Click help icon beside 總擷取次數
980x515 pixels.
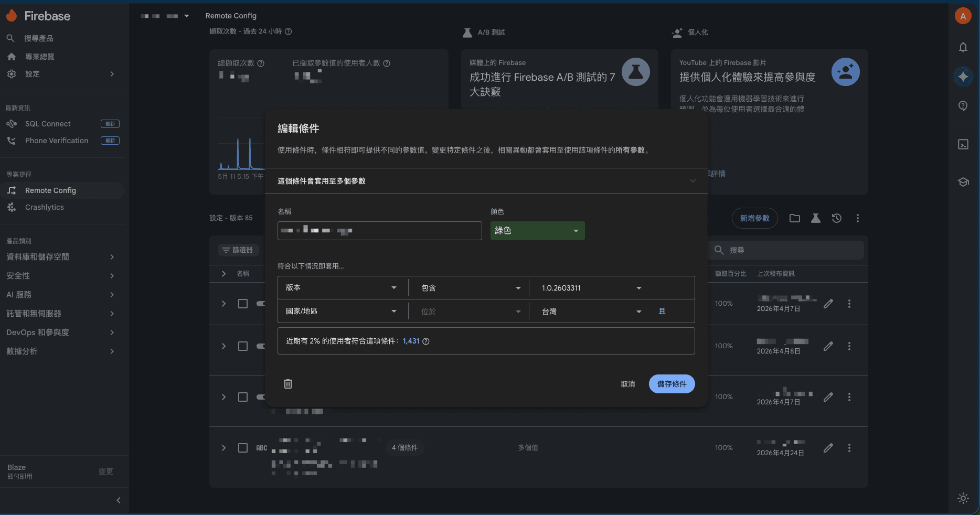(261, 63)
